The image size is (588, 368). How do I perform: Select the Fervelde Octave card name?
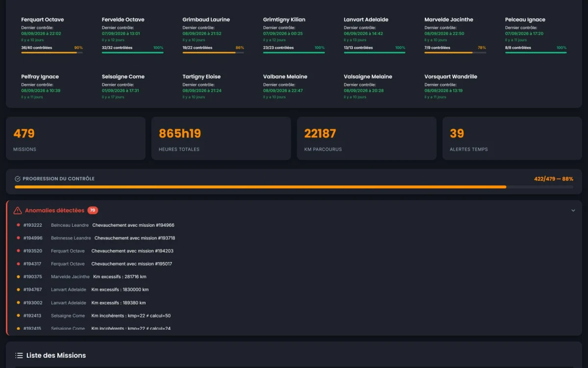(123, 20)
